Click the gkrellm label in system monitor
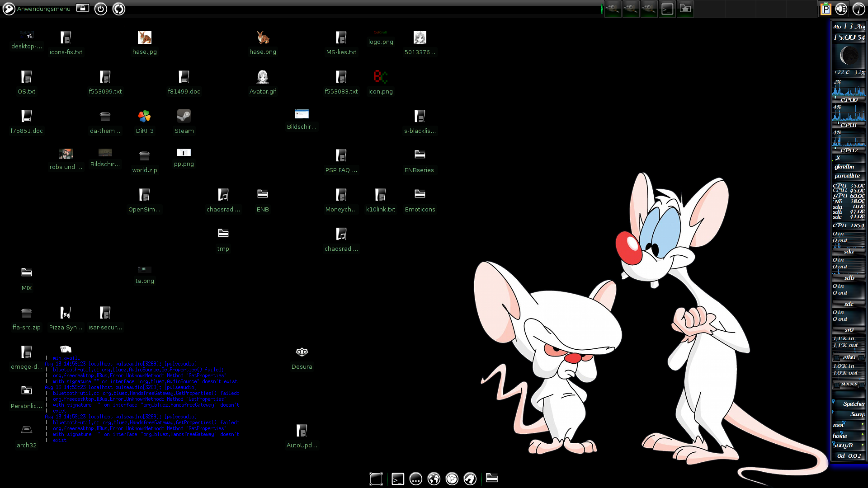The image size is (868, 488). tap(844, 167)
